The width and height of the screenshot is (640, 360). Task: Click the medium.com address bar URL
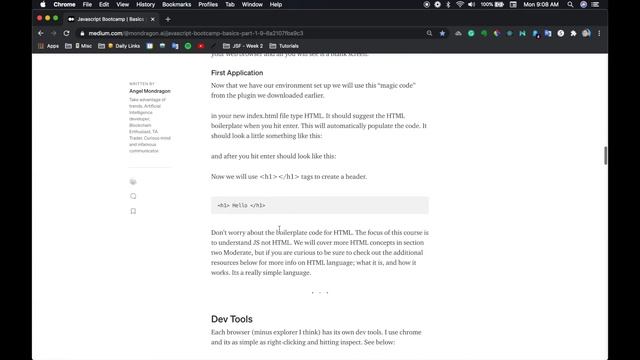196,33
